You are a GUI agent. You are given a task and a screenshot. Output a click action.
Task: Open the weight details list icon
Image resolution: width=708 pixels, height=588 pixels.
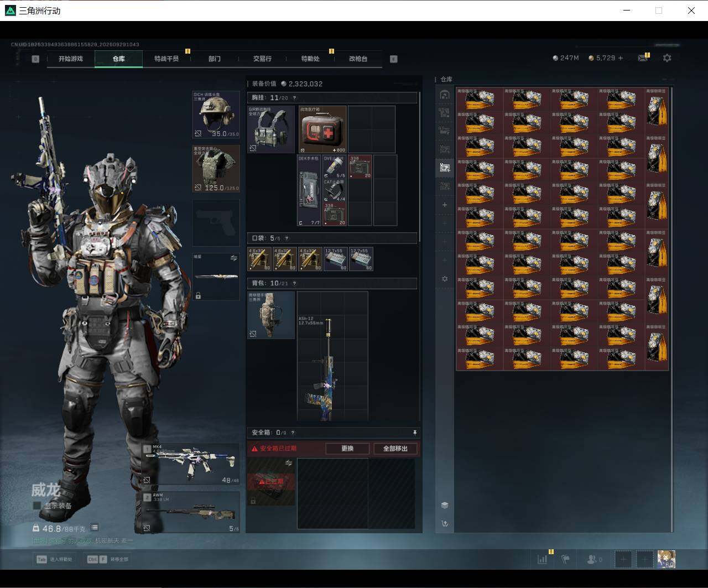pyautogui.click(x=95, y=528)
